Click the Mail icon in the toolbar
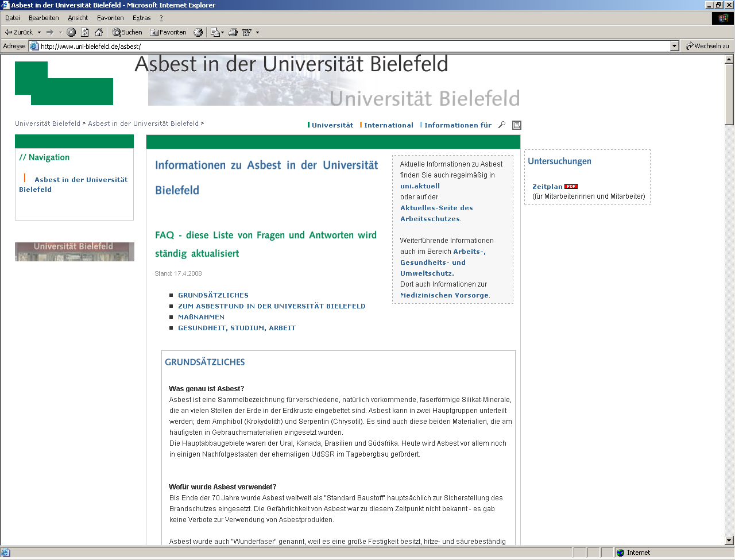Viewport: 735px width, 560px height. click(x=215, y=32)
